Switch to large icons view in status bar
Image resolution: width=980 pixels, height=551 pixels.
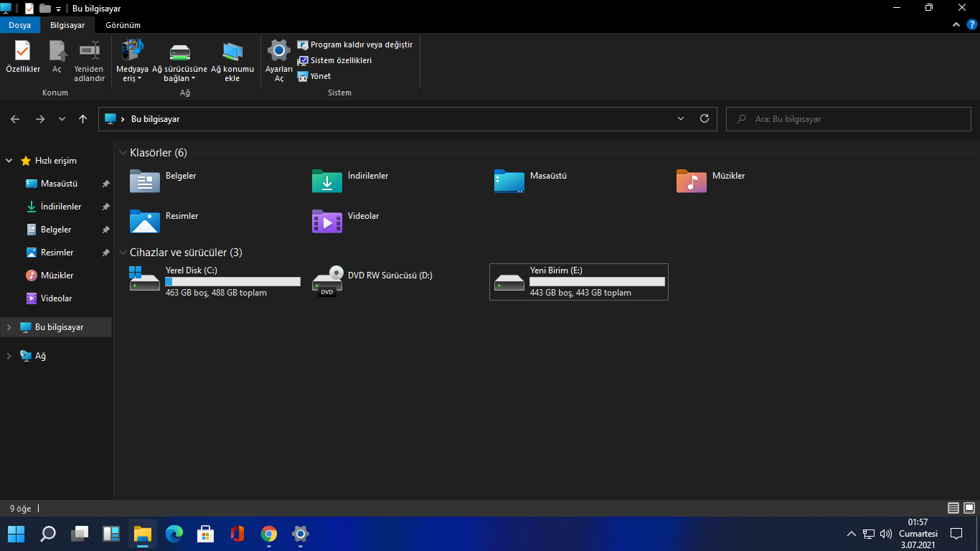[968, 508]
